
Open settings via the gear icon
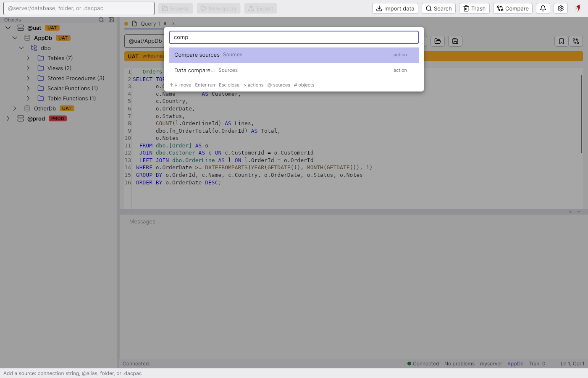coord(561,8)
